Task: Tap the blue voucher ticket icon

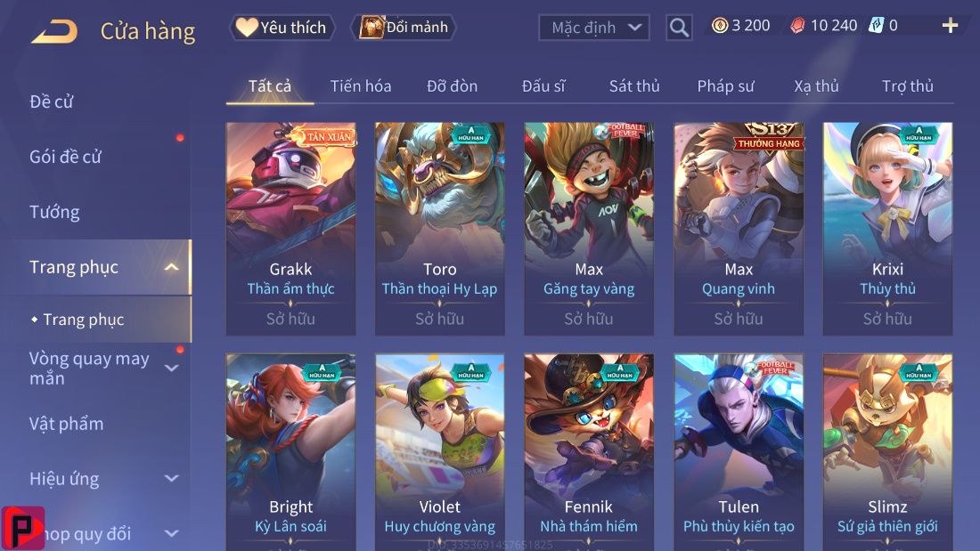Action: pyautogui.click(x=877, y=26)
